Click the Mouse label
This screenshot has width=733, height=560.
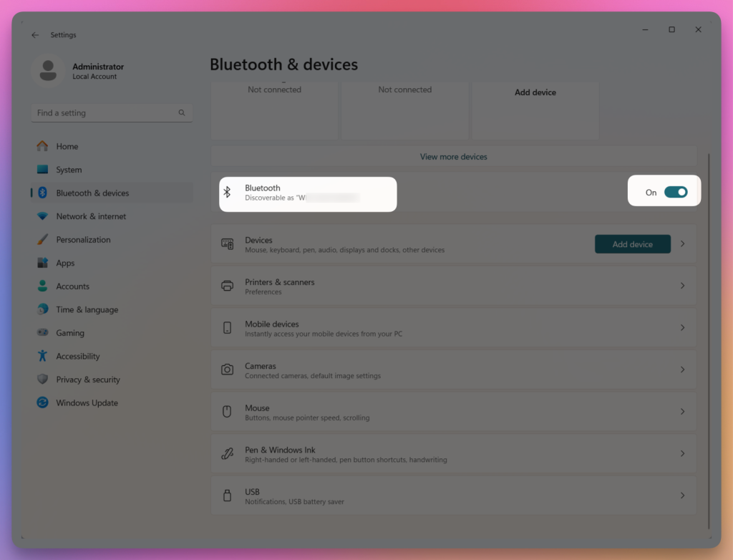(257, 408)
